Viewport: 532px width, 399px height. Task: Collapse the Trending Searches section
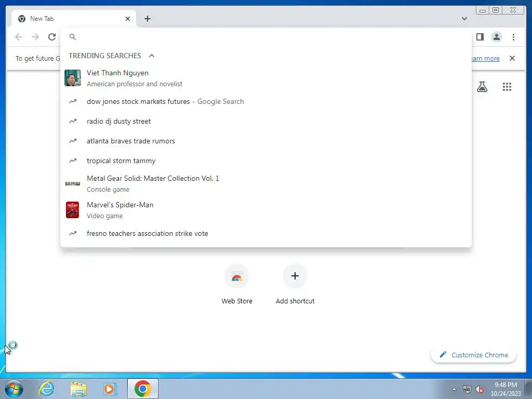(152, 56)
